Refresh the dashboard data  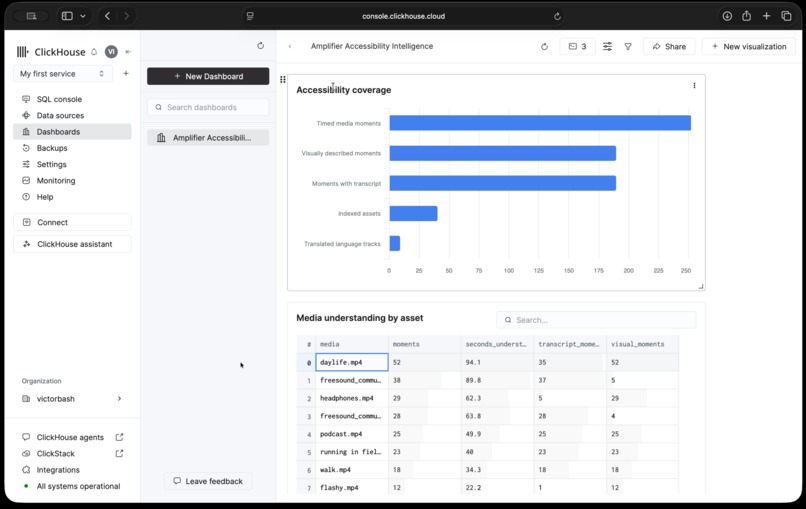(x=544, y=47)
